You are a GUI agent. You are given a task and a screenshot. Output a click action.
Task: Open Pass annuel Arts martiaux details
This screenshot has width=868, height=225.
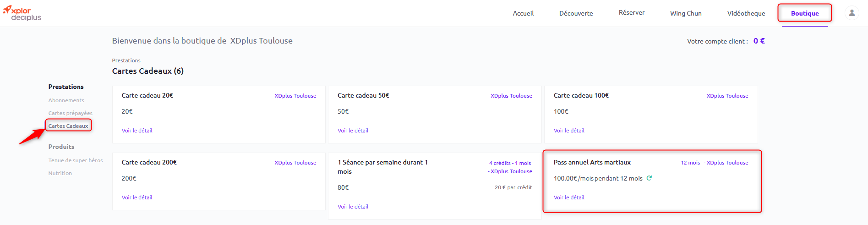point(569,198)
